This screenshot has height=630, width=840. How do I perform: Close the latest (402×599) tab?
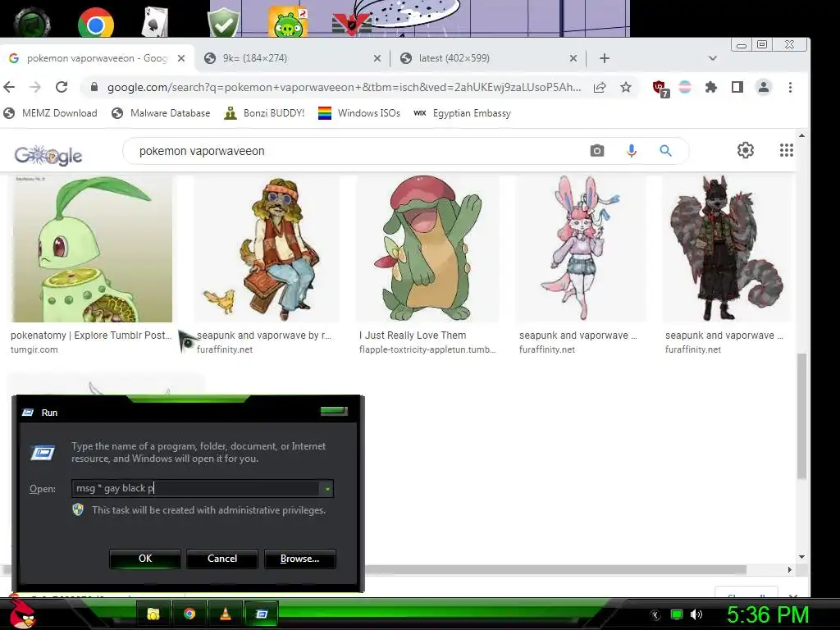tap(573, 58)
